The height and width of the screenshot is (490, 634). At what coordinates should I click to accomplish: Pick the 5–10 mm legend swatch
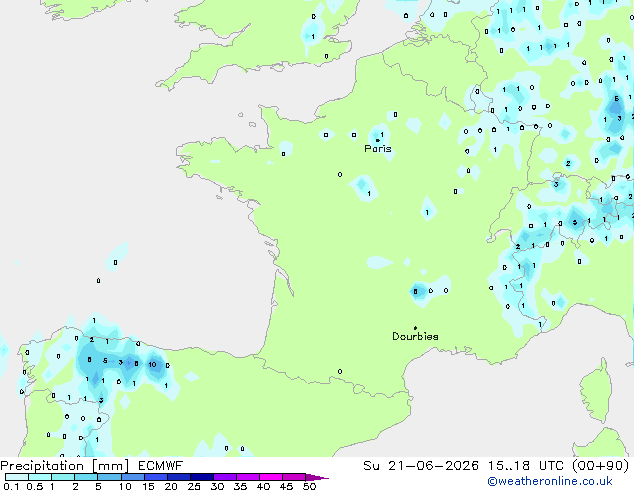(109, 477)
